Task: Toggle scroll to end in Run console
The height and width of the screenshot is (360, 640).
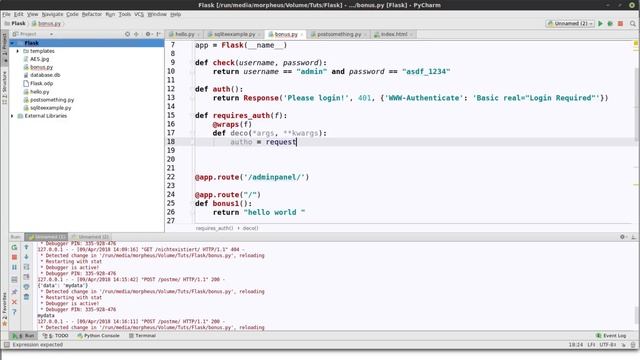Action: [x=27, y=277]
